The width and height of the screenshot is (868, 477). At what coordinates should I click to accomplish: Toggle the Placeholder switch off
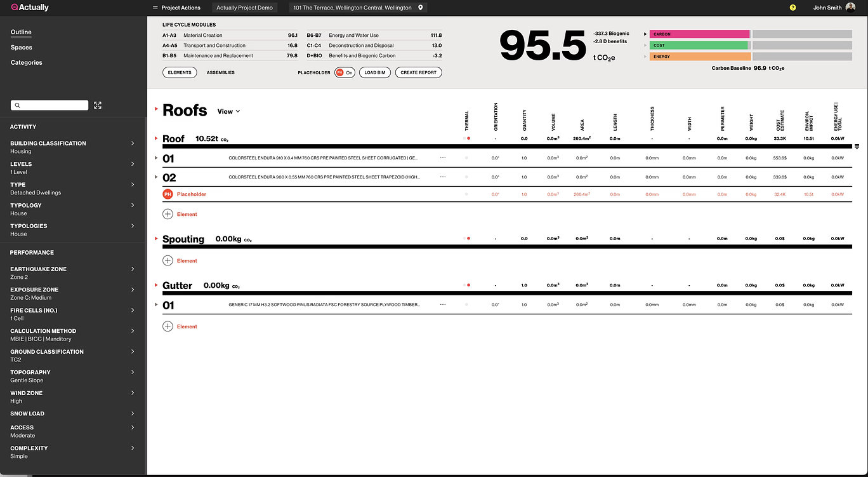click(345, 72)
